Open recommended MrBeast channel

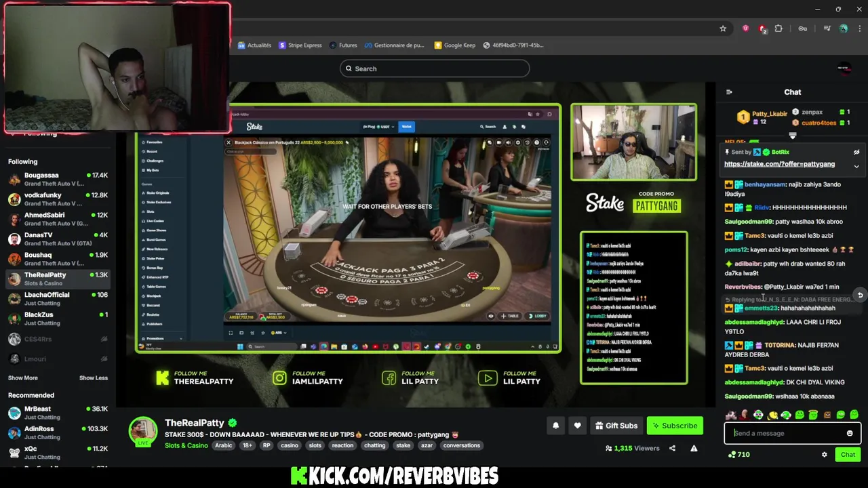point(58,413)
